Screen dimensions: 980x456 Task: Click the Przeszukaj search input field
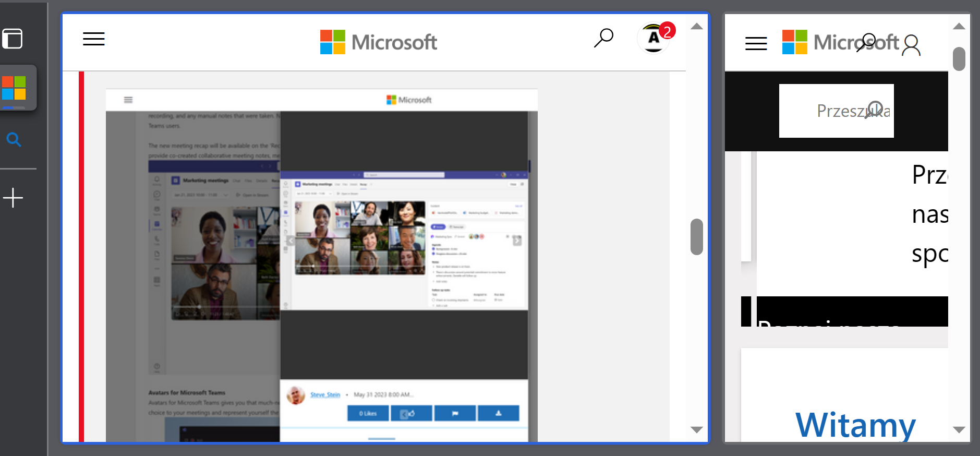(x=837, y=111)
